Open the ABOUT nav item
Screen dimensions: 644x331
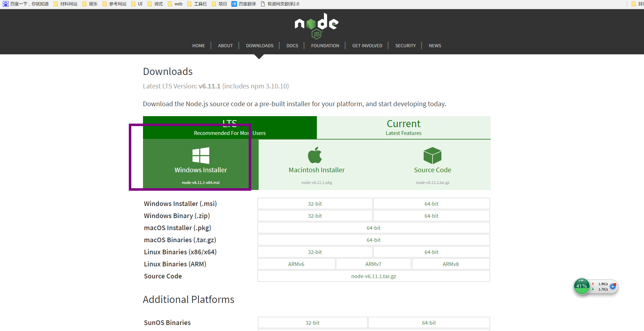tap(225, 45)
